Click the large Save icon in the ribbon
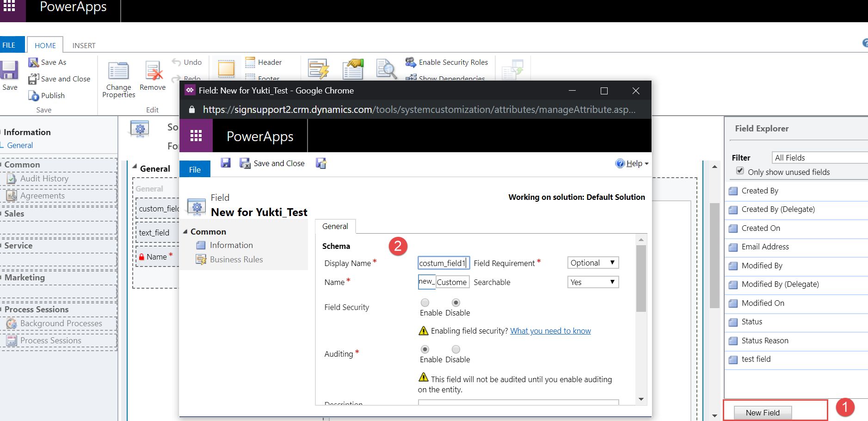 9,70
